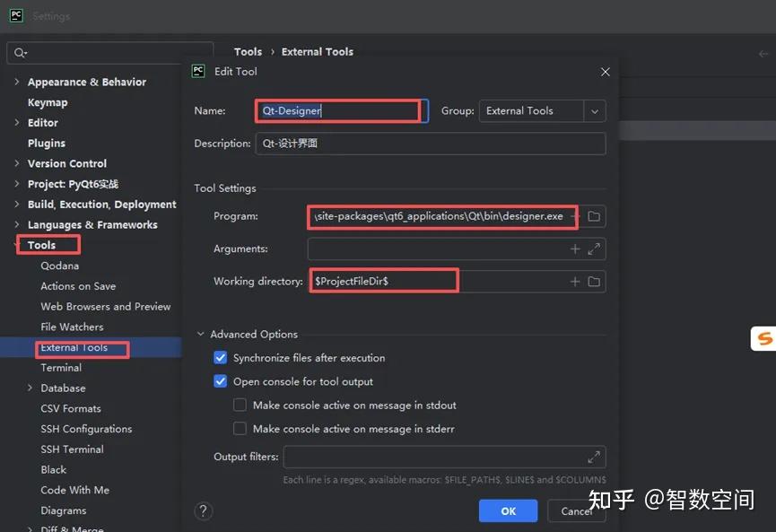776x532 pixels.
Task: Expand the Version Control node
Action: (17, 162)
